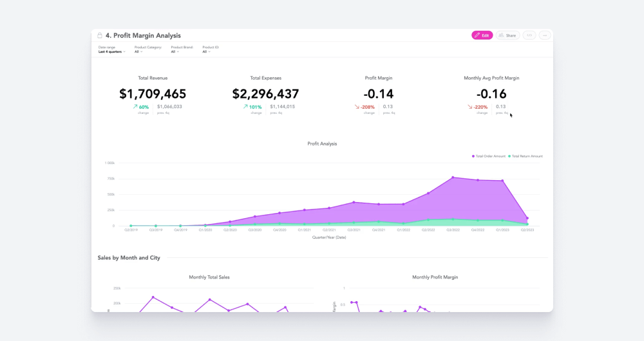Click green up arrow under Total Expenses
Viewport: 644px width, 341px height.
pyautogui.click(x=245, y=107)
